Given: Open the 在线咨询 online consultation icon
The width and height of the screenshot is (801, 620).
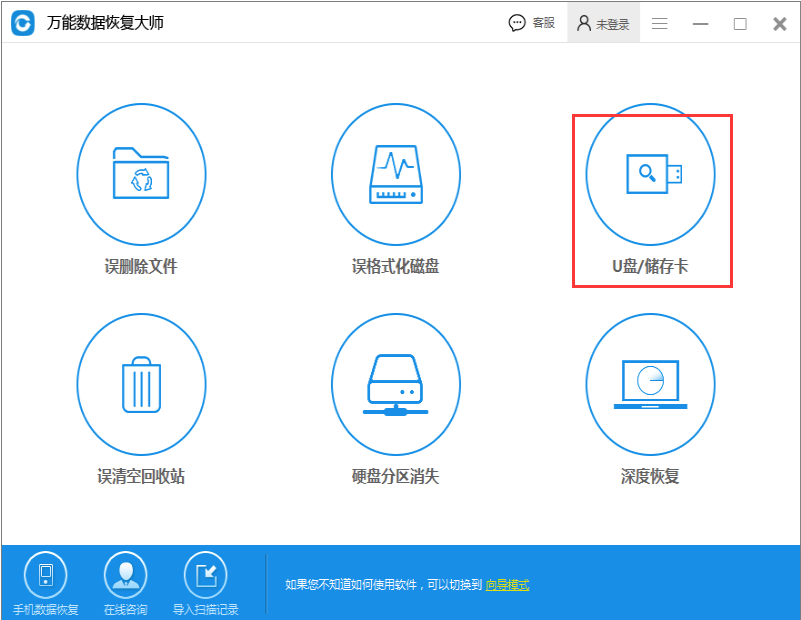Looking at the screenshot, I should (124, 575).
